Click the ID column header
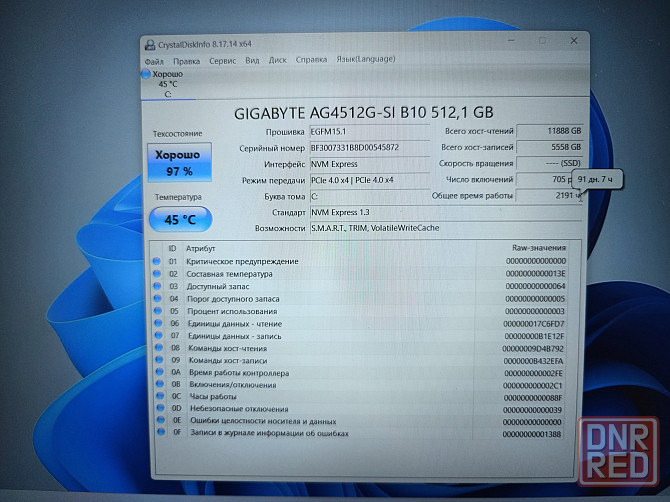The width and height of the screenshot is (670, 502). tap(172, 248)
